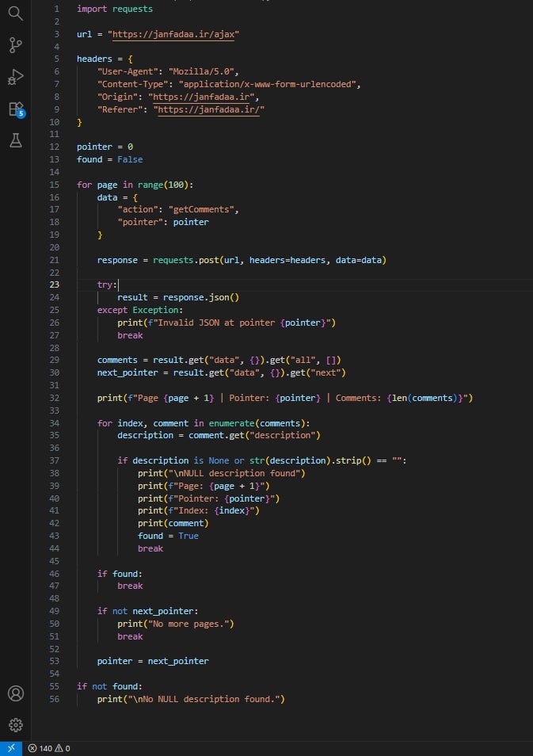
Task: Click the "found = True" line
Action: tap(168, 536)
